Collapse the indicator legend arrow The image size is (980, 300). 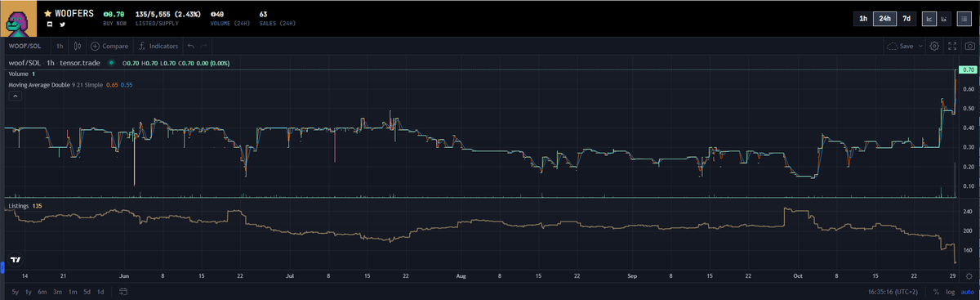15,96
